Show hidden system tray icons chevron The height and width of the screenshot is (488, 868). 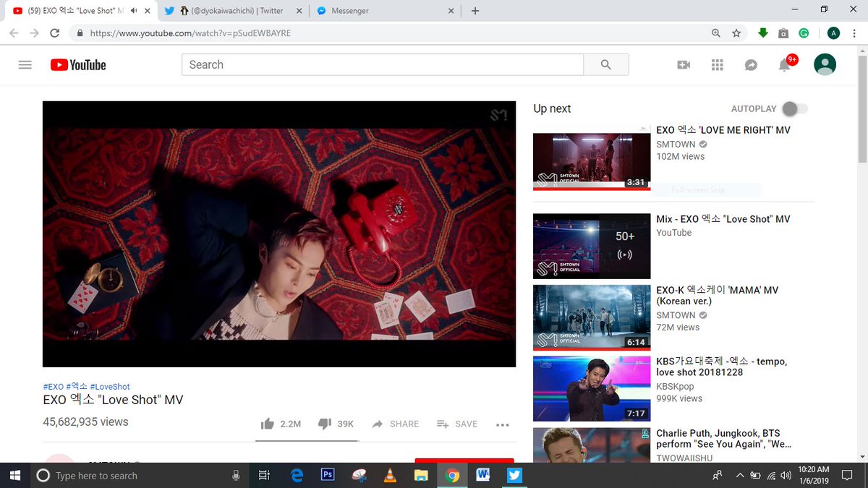click(x=739, y=475)
